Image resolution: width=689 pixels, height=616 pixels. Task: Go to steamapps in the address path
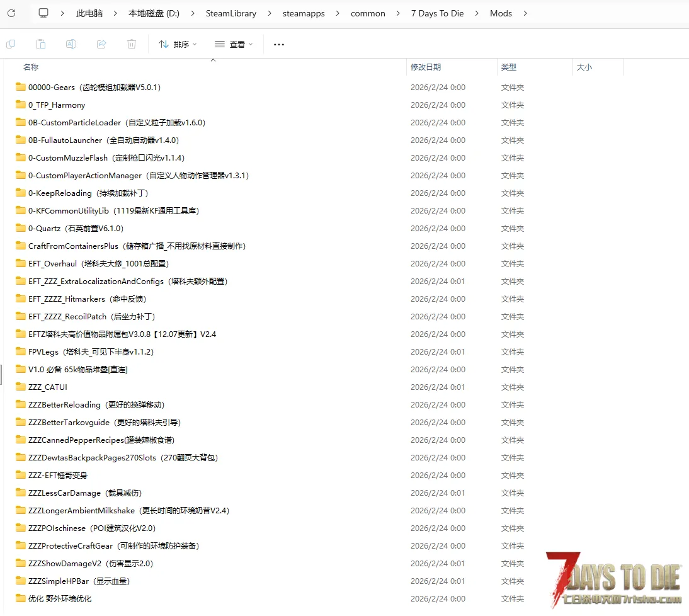coord(304,13)
